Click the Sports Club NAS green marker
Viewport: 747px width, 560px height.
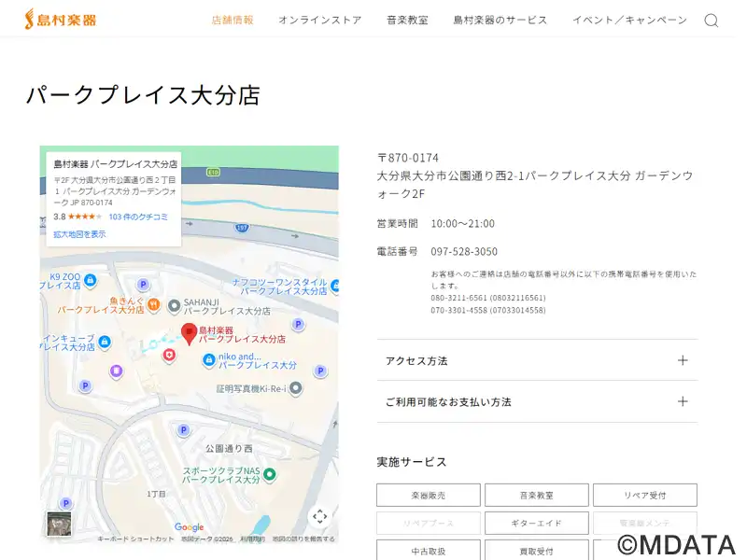(270, 475)
